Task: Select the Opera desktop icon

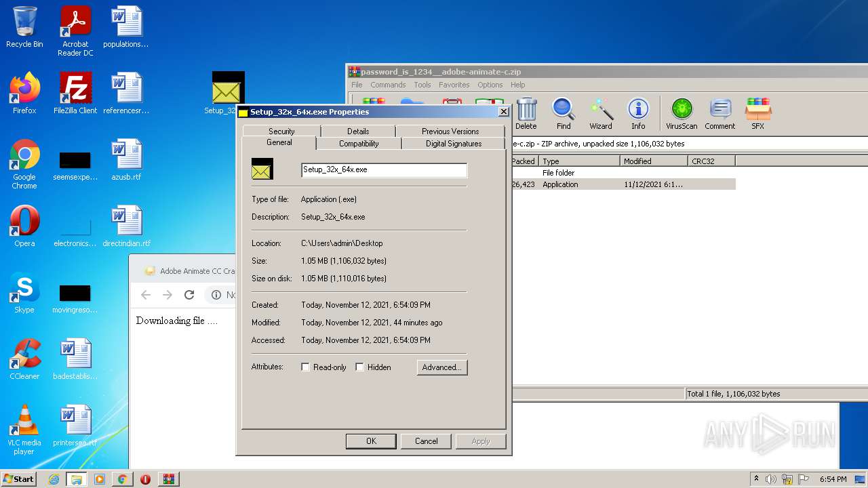Action: [x=24, y=226]
